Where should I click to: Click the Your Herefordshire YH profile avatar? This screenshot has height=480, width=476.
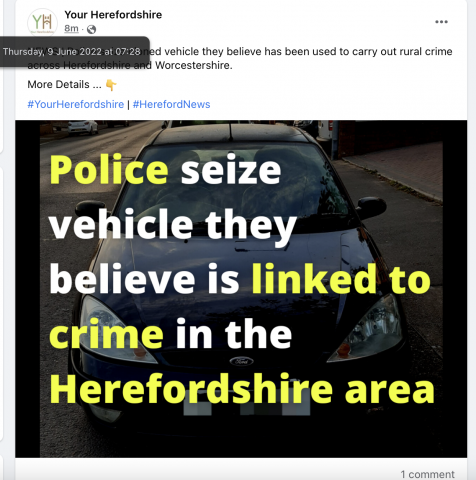click(x=42, y=22)
